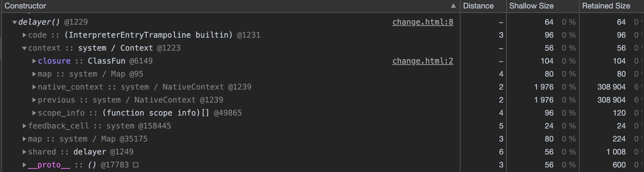This screenshot has width=644, height=172.
Task: Expand the shared delayer @1249 row
Action: coord(24,152)
